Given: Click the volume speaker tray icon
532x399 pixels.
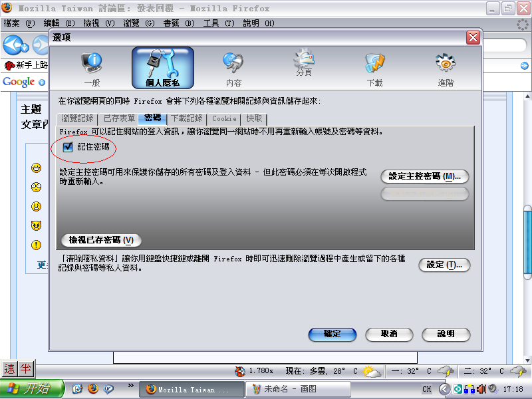Looking at the screenshot, I should [x=481, y=389].
